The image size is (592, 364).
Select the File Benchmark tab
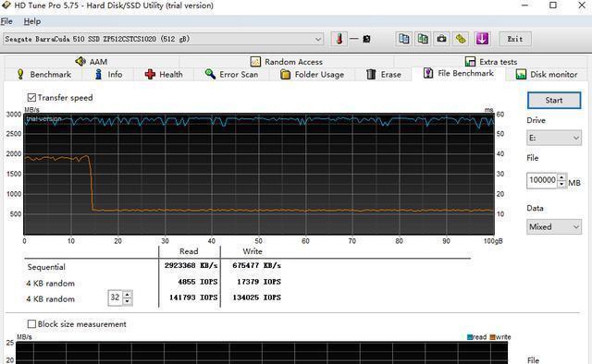tap(459, 73)
